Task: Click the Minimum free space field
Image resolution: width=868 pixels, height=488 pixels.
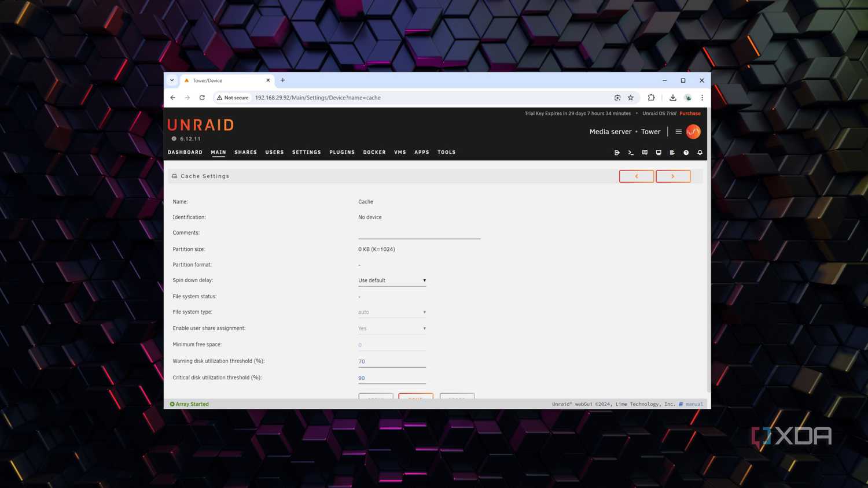Action: click(x=392, y=345)
